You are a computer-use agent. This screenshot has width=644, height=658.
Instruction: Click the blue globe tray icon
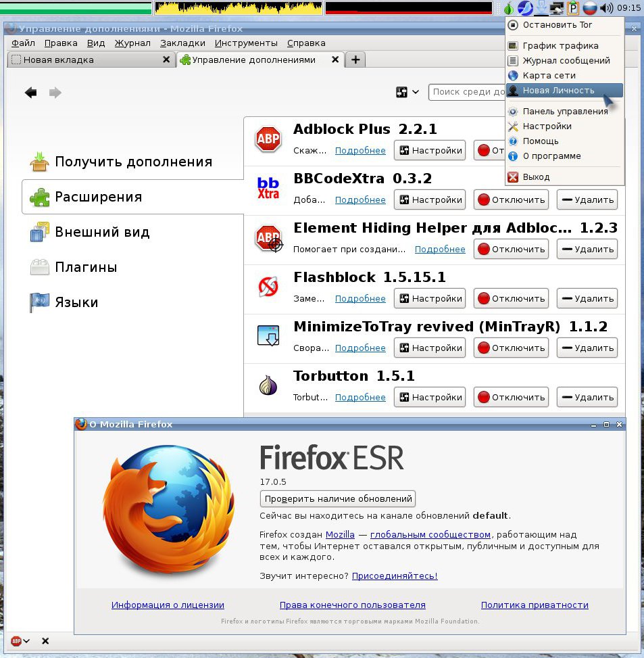pos(524,7)
